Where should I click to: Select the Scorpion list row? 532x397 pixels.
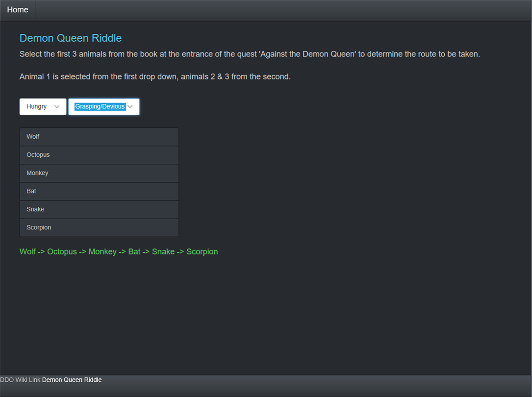[x=99, y=228]
